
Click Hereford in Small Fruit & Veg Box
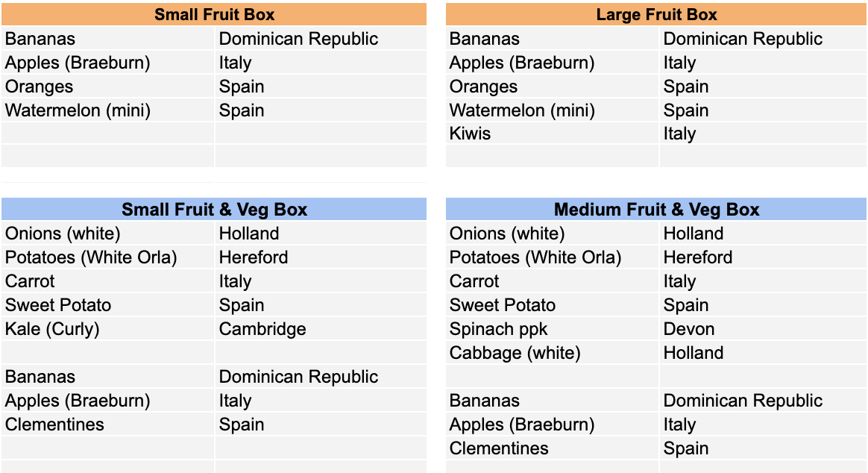(x=321, y=257)
